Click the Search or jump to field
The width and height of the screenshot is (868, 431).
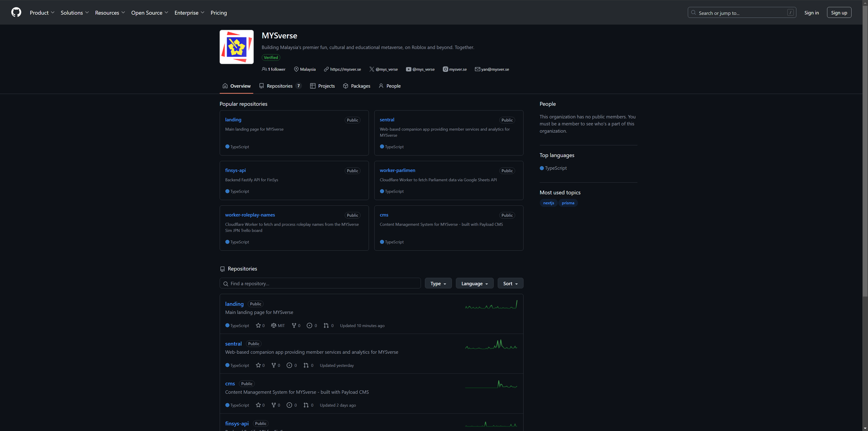742,13
